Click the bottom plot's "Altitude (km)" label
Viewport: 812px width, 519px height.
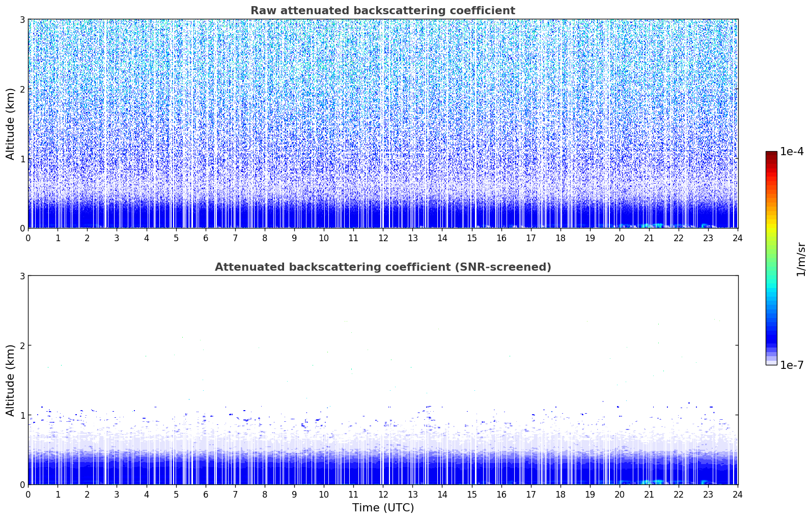(x=10, y=380)
